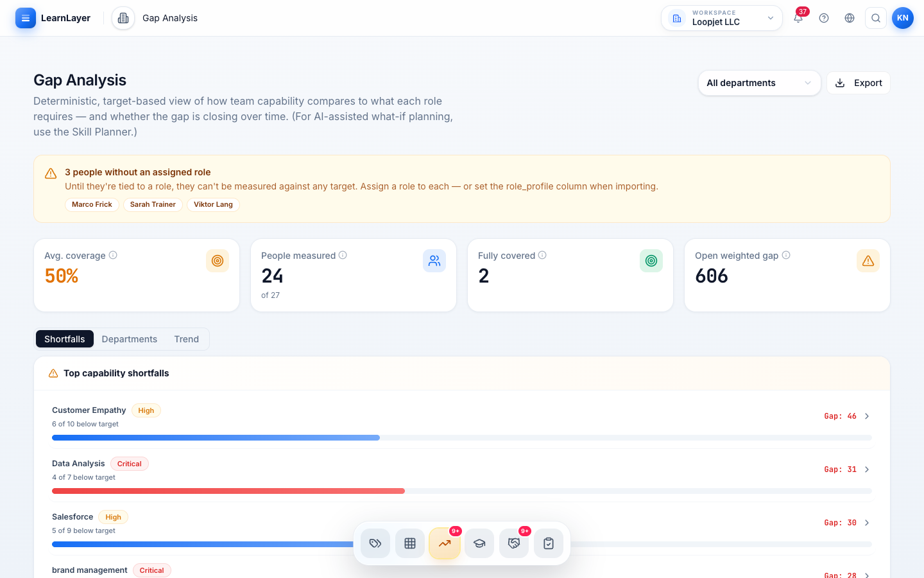Open the handshake icon in dock
Viewport: 924px width, 578px height.
[514, 543]
